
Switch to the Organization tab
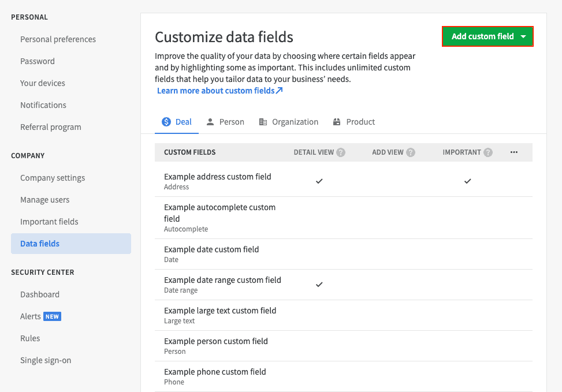(x=289, y=122)
